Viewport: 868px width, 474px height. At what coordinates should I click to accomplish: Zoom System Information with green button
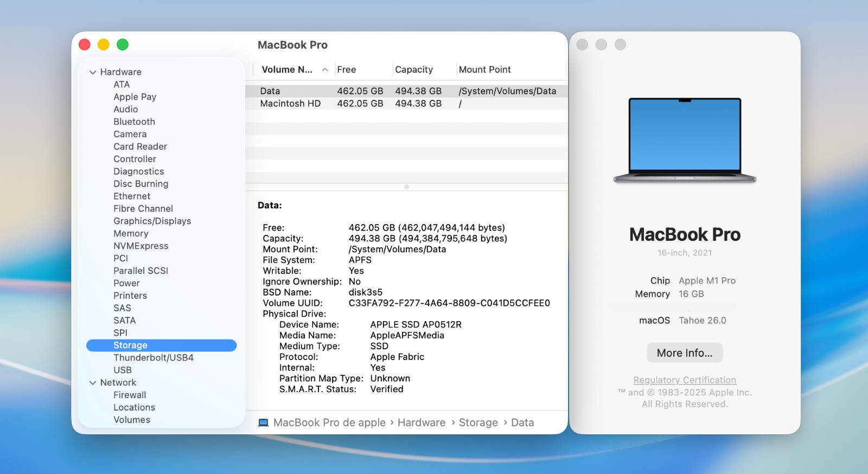(123, 44)
